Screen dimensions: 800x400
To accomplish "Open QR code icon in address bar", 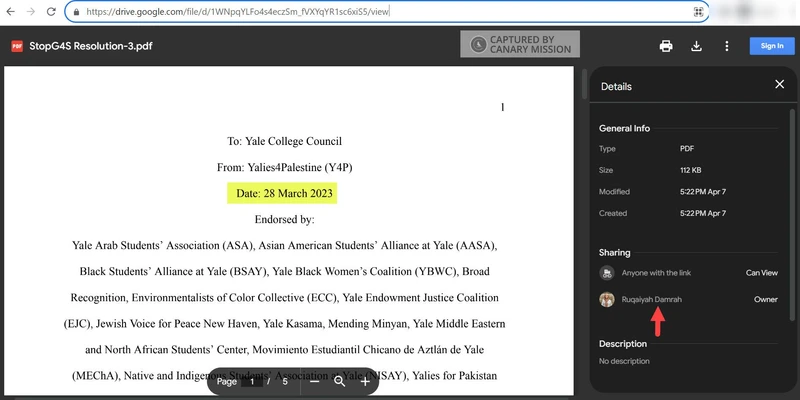I will tap(698, 12).
